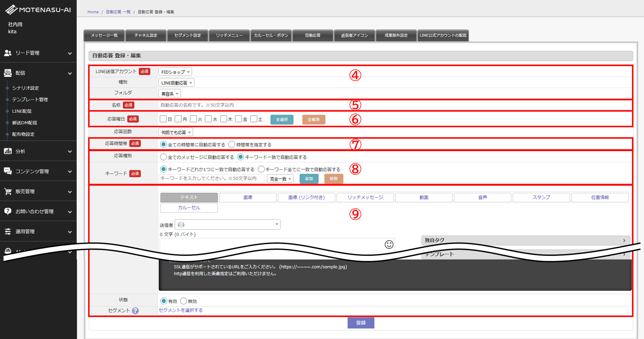Click the 販売管理 shopping cart icon
The image size is (644, 339).
(8, 191)
